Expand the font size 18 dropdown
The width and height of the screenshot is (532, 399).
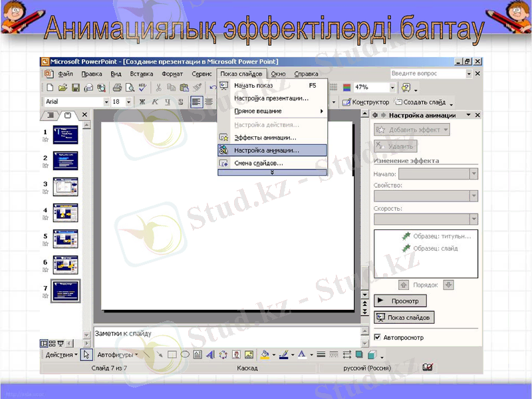pyautogui.click(x=128, y=102)
